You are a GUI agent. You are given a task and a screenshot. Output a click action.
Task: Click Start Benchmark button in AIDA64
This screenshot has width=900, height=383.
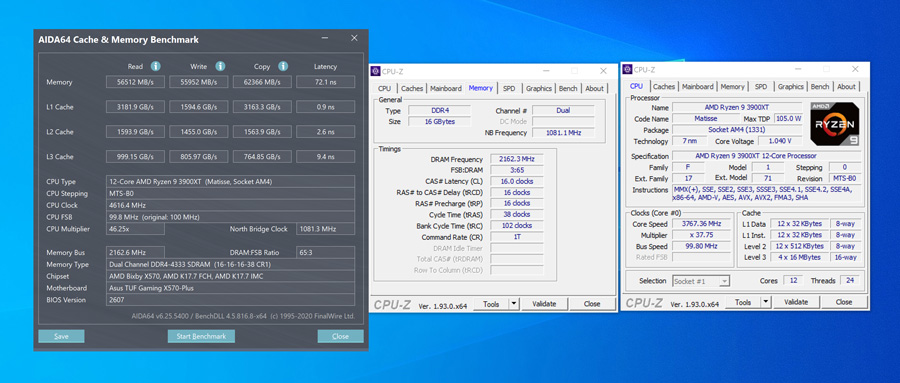pyautogui.click(x=201, y=336)
